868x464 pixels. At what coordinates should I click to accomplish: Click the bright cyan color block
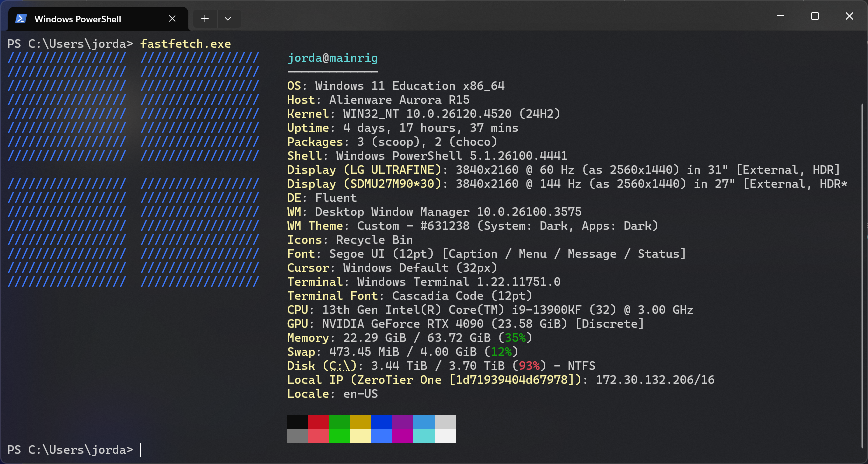(x=424, y=436)
